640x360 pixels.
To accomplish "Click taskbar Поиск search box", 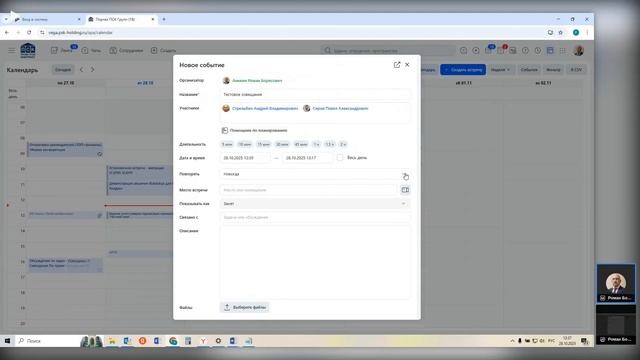I will pyautogui.click(x=47, y=340).
